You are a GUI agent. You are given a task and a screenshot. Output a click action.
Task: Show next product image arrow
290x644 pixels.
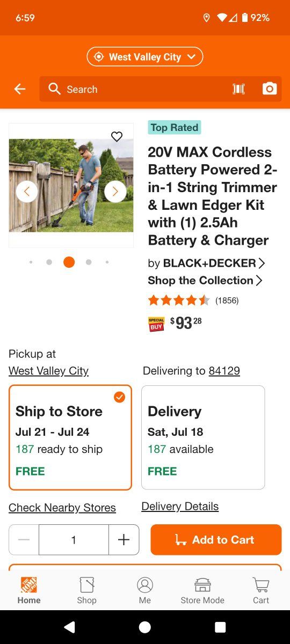(115, 192)
